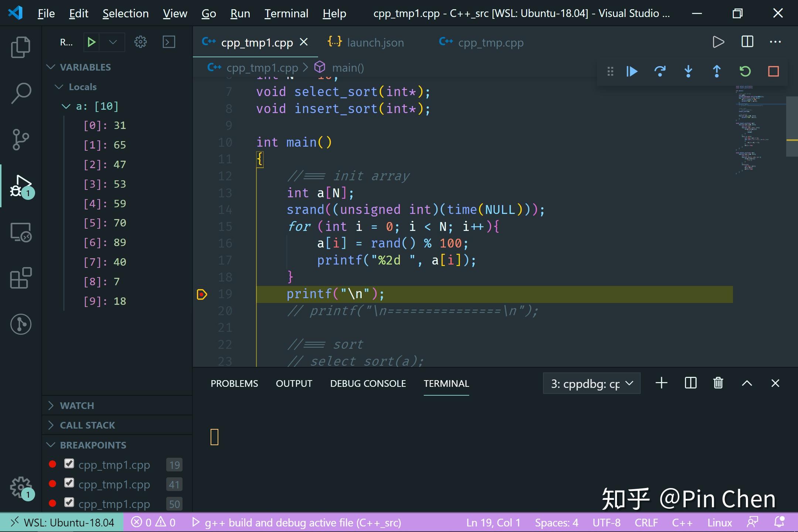Open Run and Debug view icon
The height and width of the screenshot is (532, 798).
pyautogui.click(x=21, y=186)
